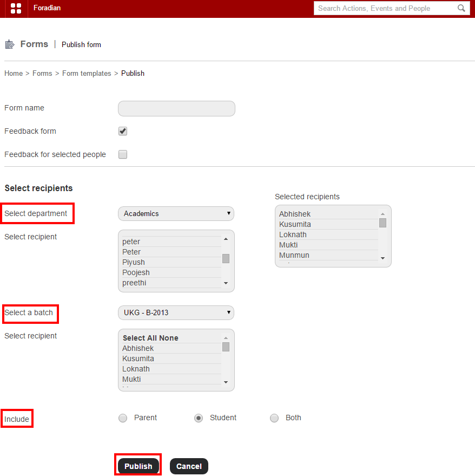Go to Home breadcrumb

click(x=14, y=74)
